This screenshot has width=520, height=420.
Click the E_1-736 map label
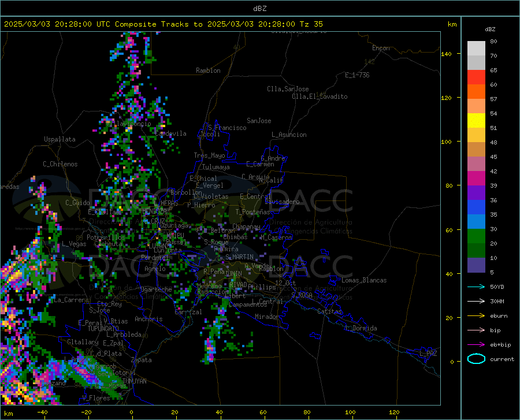357,75
